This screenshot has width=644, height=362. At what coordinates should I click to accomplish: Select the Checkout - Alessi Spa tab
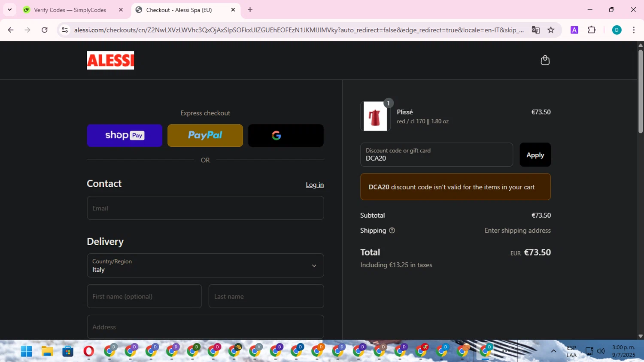179,10
